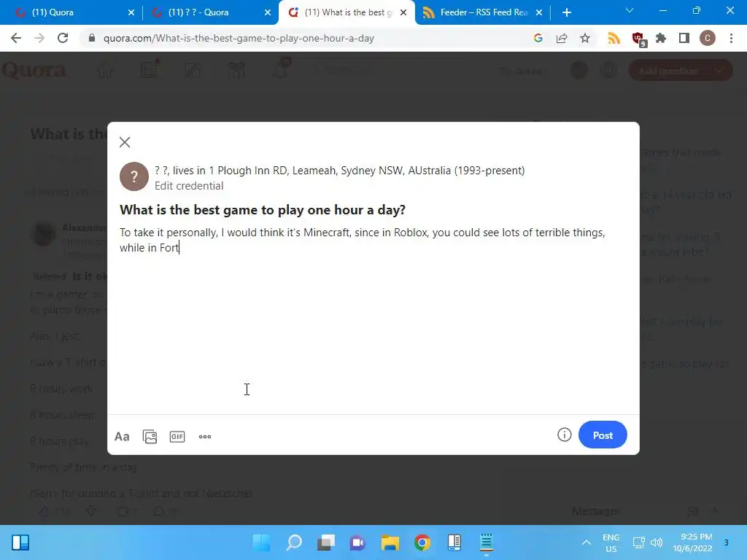This screenshot has height=560, width=747.
Task: Go forward in browser history
Action: pyautogui.click(x=39, y=38)
